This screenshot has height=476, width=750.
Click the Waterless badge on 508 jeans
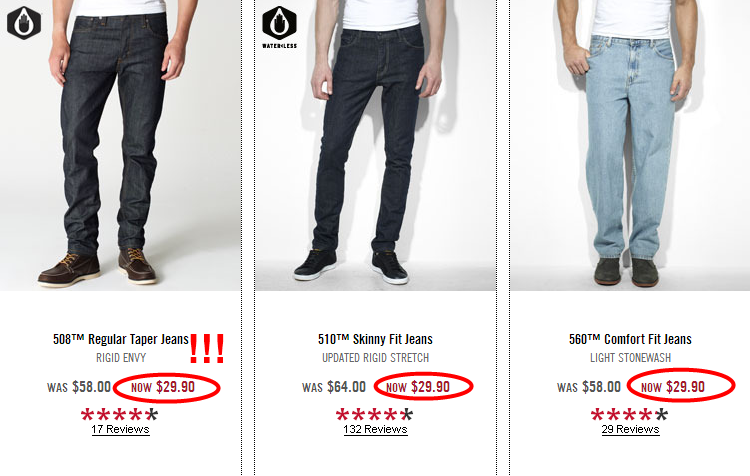click(23, 22)
